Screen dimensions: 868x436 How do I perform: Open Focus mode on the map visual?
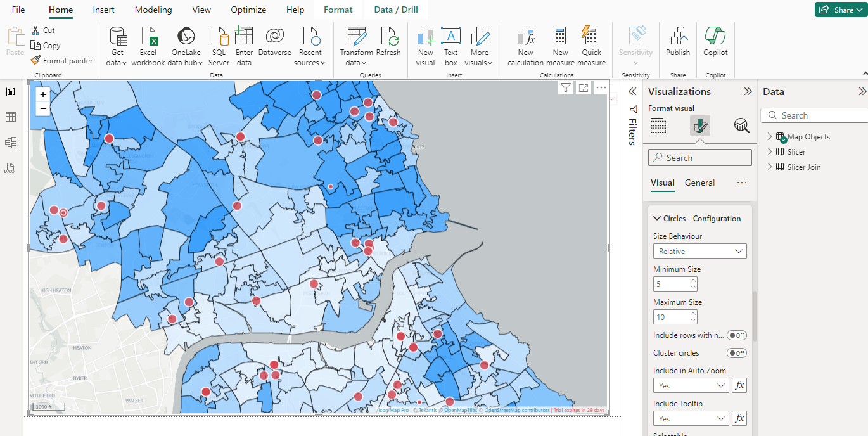tap(584, 88)
